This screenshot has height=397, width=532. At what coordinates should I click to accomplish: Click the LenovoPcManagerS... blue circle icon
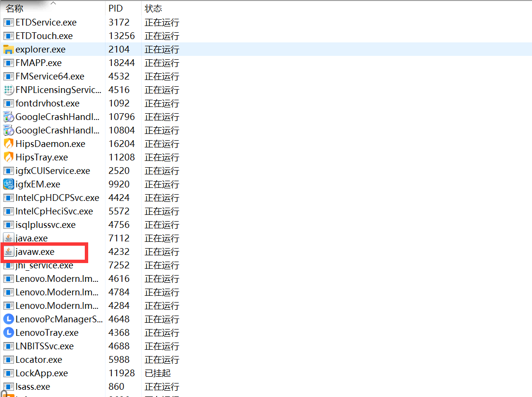[8, 319]
